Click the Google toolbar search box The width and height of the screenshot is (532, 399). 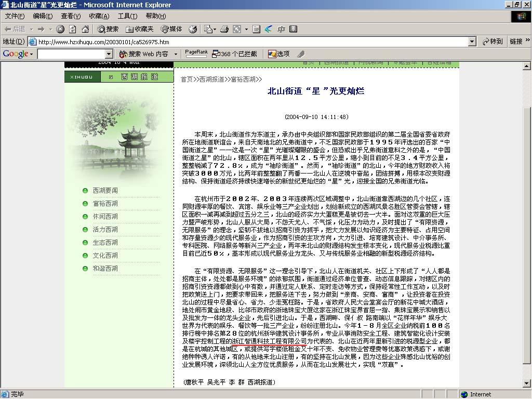click(71, 54)
